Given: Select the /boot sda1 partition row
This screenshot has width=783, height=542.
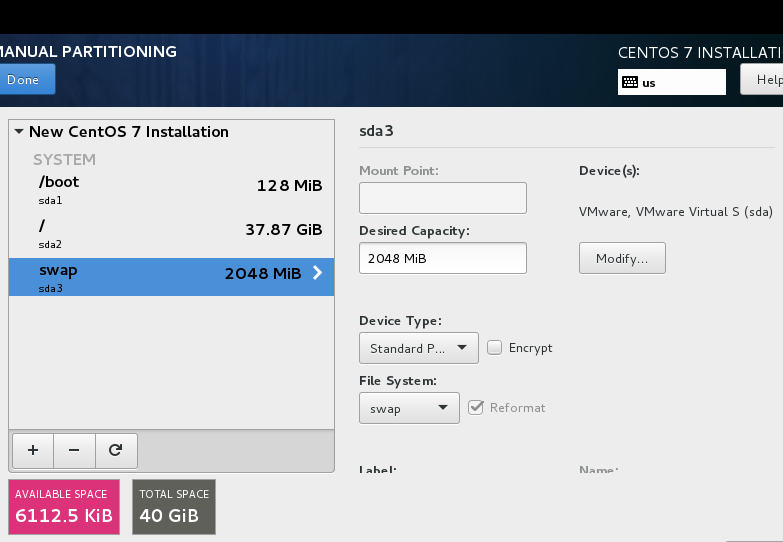Looking at the screenshot, I should point(171,190).
